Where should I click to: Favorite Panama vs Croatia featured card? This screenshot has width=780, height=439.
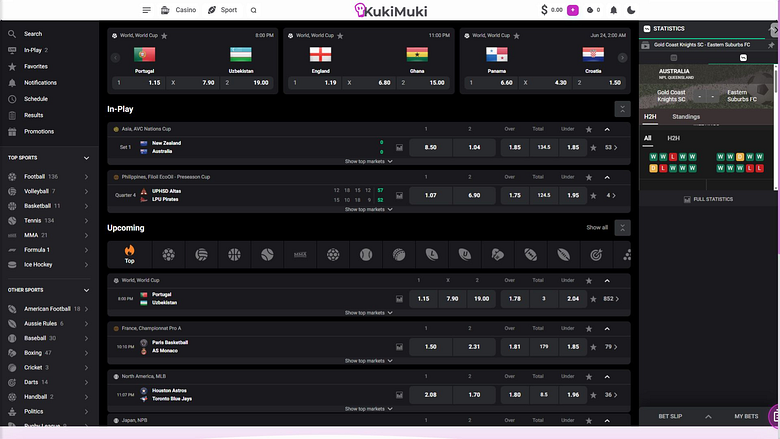coord(516,36)
